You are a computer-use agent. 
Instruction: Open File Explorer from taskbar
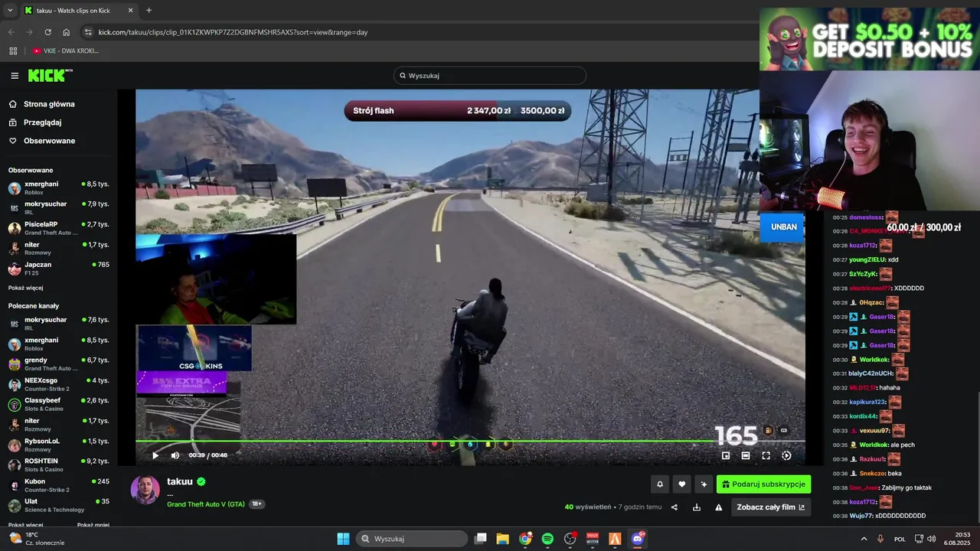[503, 539]
